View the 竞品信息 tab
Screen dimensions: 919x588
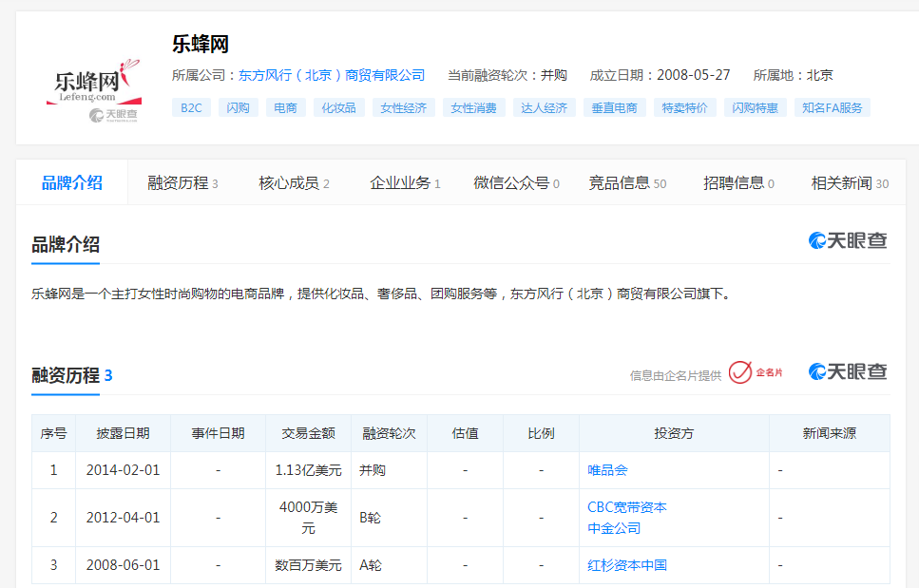pos(626,183)
